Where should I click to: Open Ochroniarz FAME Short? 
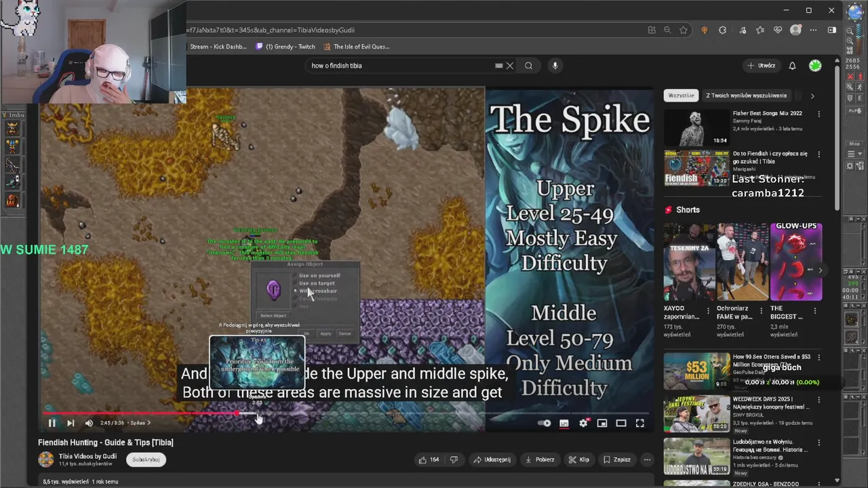point(743,262)
